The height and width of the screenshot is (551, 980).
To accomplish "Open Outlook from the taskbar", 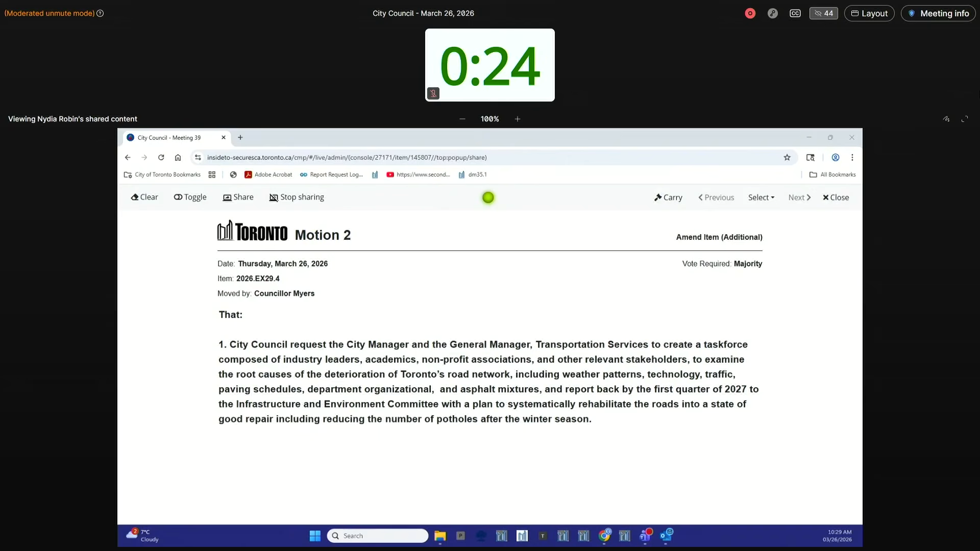I will [x=666, y=535].
